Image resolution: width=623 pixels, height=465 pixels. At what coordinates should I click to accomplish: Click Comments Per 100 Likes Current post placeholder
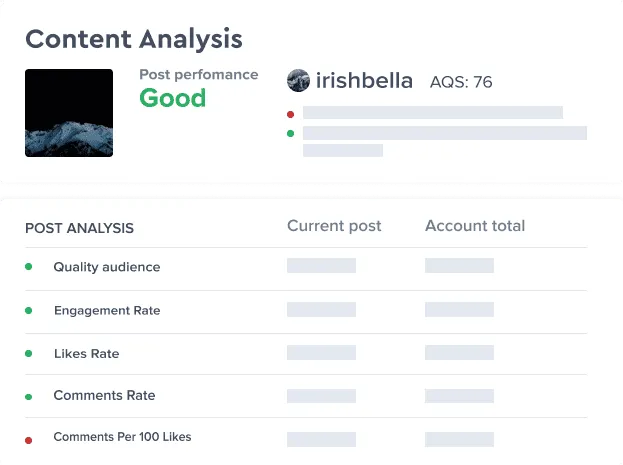[321, 439]
